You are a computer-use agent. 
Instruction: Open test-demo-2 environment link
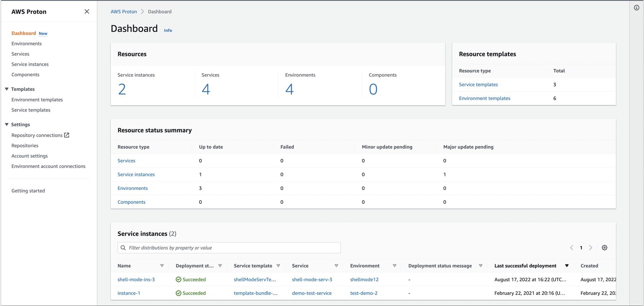[x=364, y=293]
